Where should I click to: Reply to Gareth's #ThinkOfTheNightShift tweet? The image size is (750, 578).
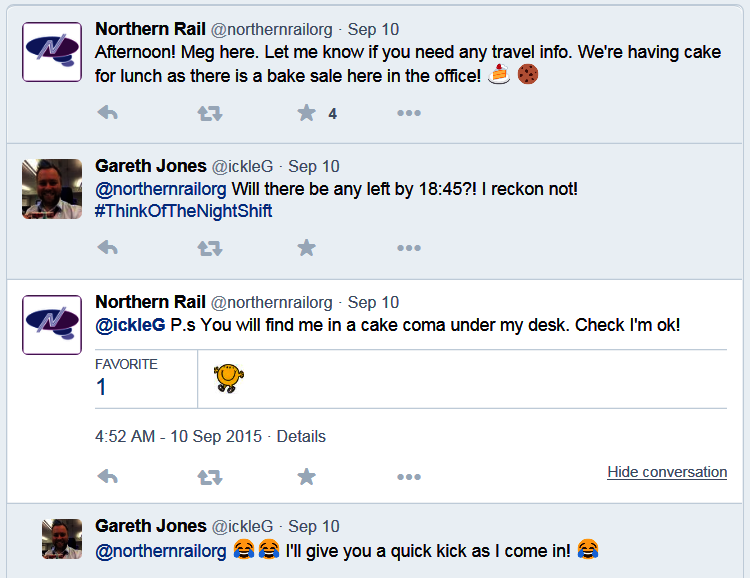point(107,248)
